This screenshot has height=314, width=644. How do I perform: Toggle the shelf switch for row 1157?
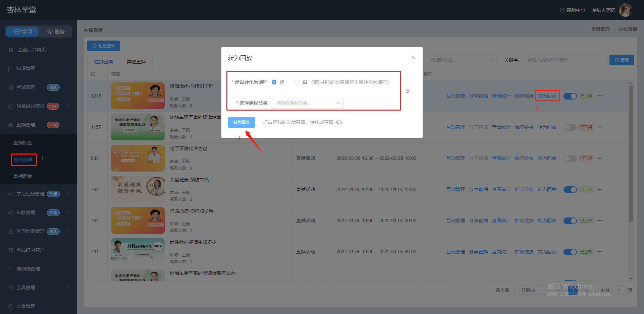[x=570, y=127]
